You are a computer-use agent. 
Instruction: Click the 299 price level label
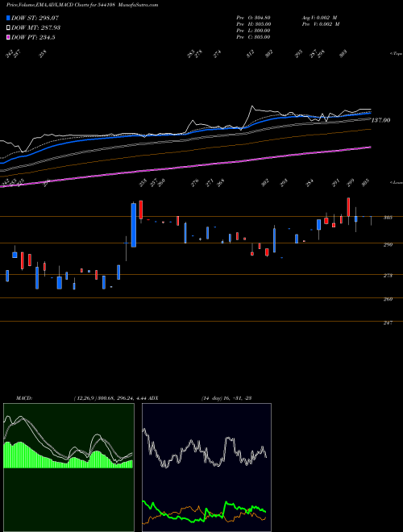388,244
